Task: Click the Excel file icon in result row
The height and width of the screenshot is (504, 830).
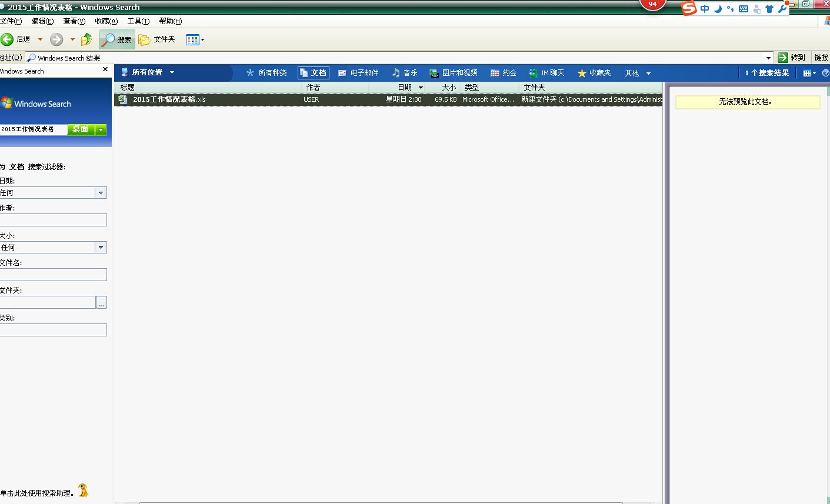Action: click(x=123, y=99)
